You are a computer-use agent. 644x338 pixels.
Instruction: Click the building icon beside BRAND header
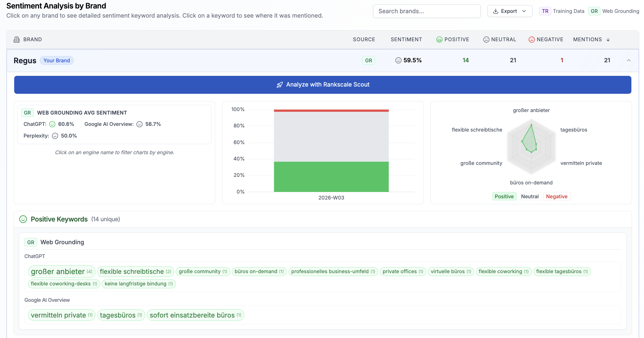17,40
